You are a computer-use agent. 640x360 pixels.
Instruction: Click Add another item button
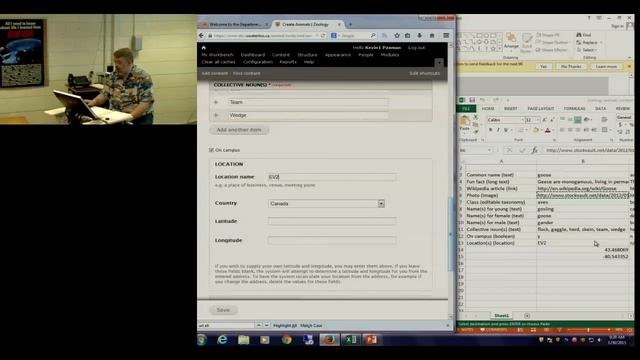(x=239, y=130)
